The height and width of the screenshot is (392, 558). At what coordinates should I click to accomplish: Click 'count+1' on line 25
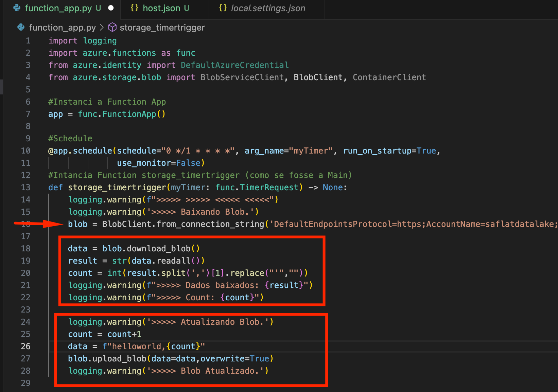tap(124, 334)
